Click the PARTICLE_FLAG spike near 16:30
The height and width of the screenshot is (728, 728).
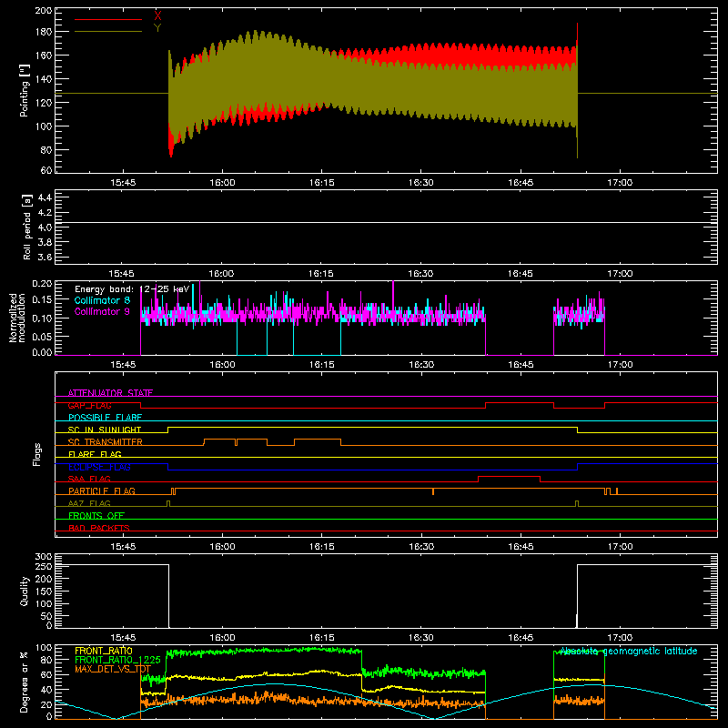[433, 491]
